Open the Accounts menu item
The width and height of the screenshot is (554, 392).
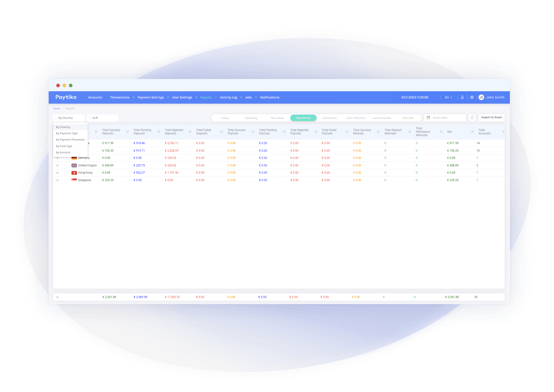95,97
